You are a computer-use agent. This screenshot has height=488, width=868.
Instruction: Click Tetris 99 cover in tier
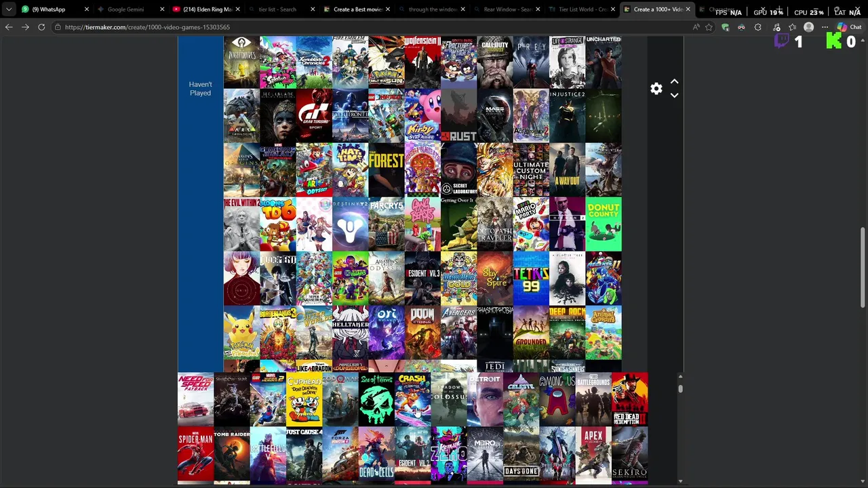pos(531,279)
